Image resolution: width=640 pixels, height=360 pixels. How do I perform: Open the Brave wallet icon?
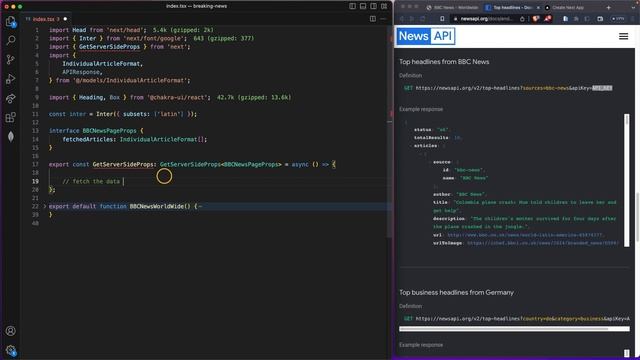[x=600, y=19]
